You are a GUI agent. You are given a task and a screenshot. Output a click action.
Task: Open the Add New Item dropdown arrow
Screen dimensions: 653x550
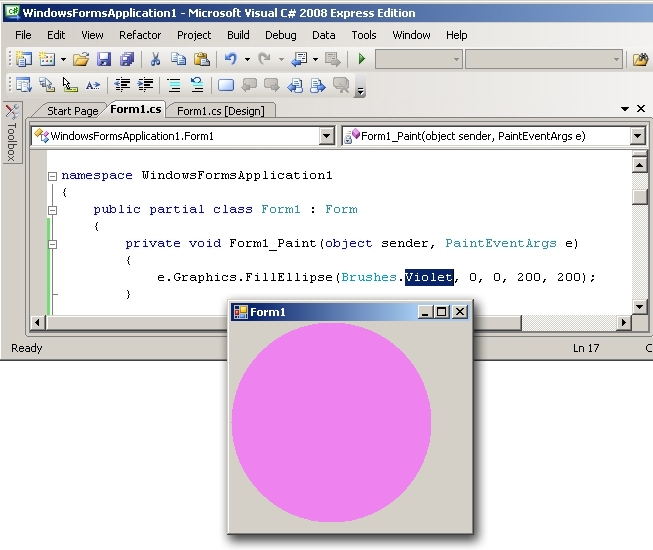tap(63, 59)
